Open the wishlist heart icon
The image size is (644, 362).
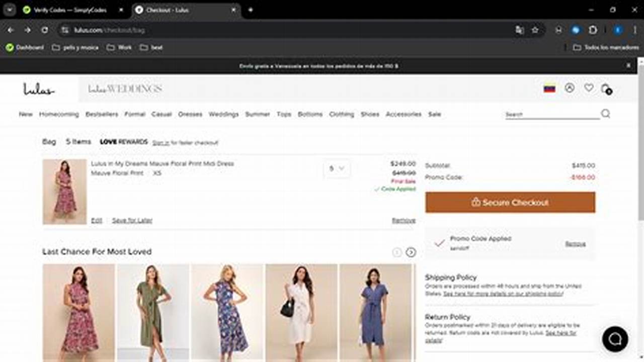(588, 87)
